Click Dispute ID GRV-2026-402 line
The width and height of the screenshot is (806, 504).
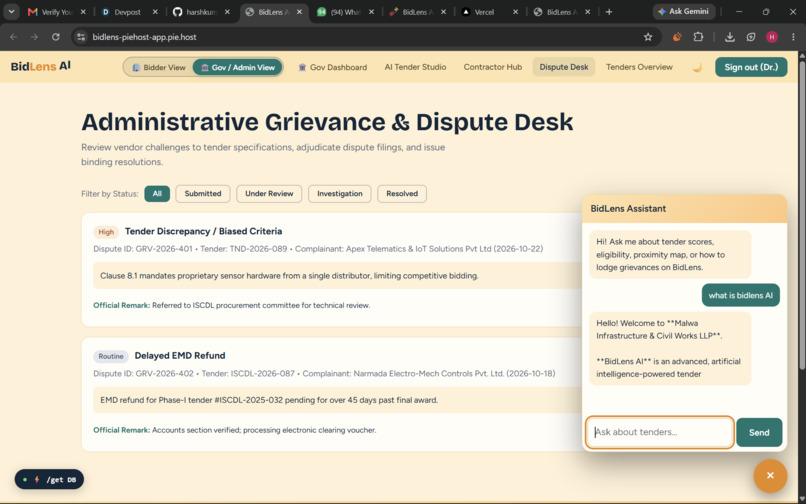coord(324,373)
